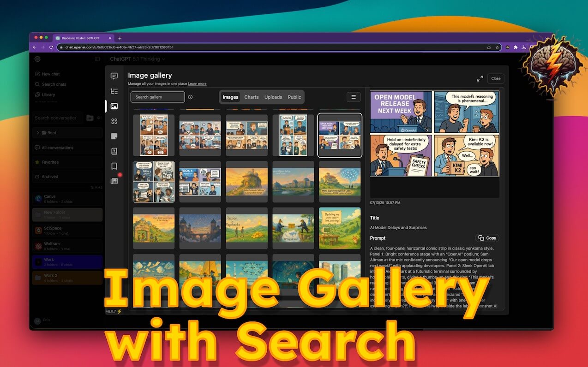Open the chat bubble panel in vertical toolbar
The width and height of the screenshot is (588, 367).
click(x=114, y=76)
